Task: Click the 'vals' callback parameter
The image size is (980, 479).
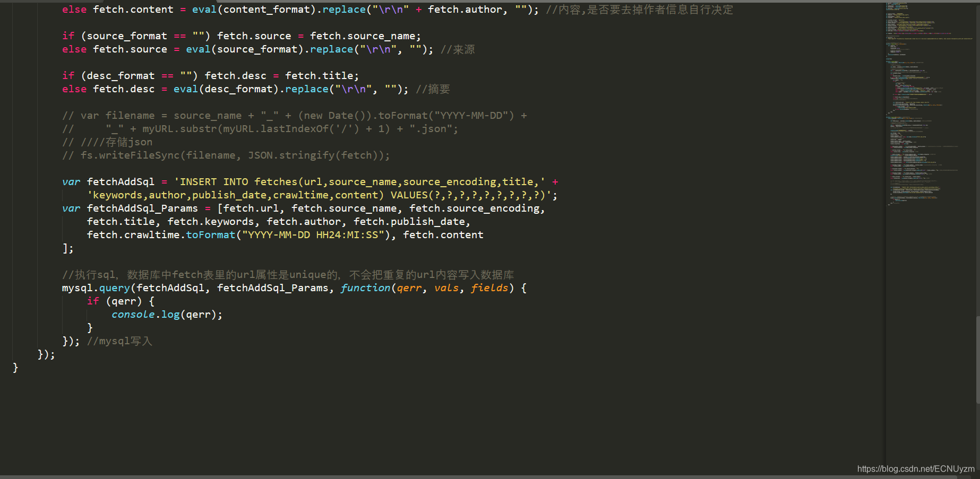Action: pos(446,288)
